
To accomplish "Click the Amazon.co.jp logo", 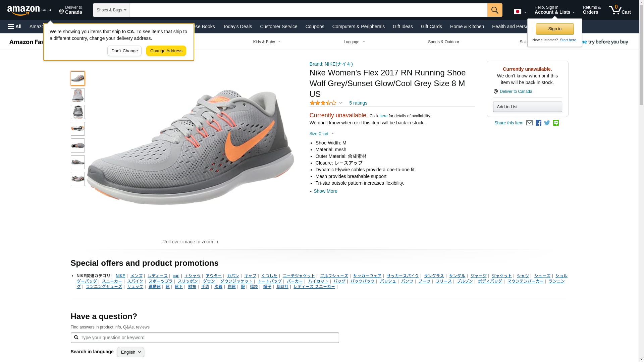I will (x=29, y=10).
